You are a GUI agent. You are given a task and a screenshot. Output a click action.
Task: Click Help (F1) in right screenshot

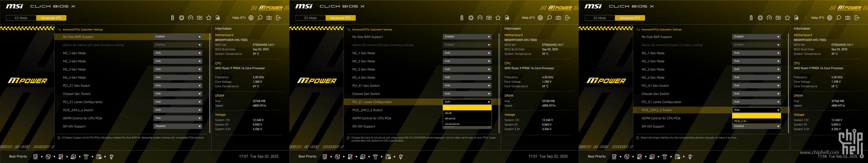pos(817,18)
